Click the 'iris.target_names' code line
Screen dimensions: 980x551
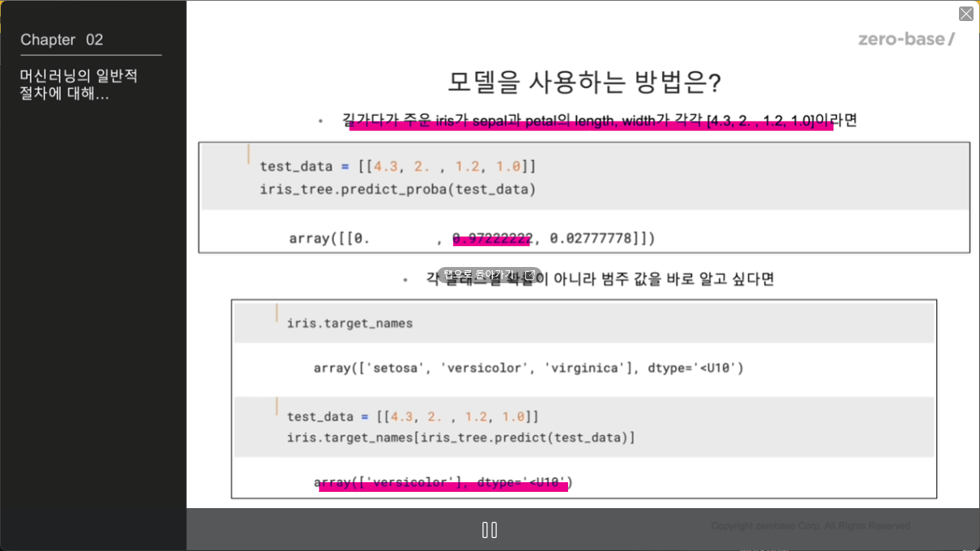coord(350,323)
